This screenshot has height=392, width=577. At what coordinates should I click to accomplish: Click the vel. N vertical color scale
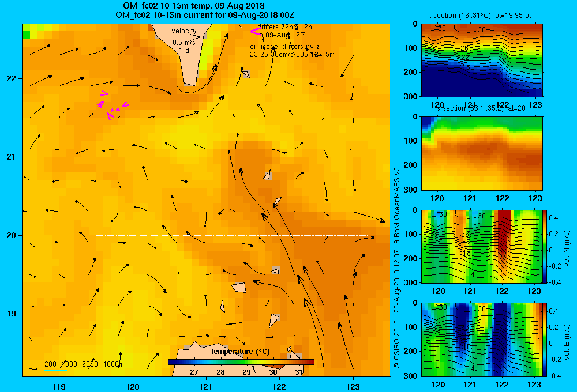545,246
